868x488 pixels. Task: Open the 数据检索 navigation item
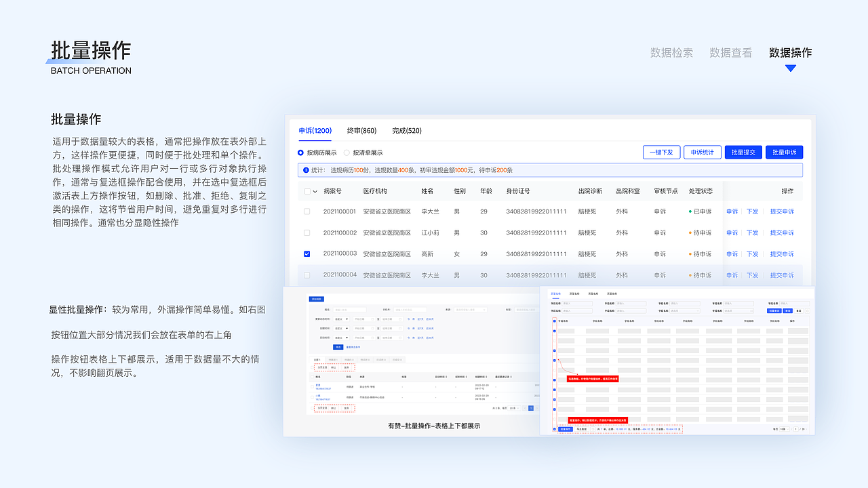coord(671,53)
